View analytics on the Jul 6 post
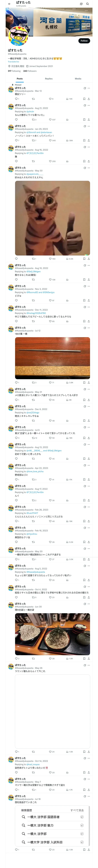Image resolution: width=98 pixels, height=868 pixels. point(69,438)
